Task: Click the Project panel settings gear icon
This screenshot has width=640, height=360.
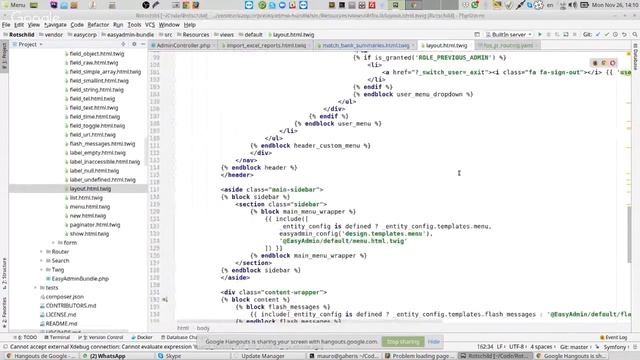Action: [134, 44]
